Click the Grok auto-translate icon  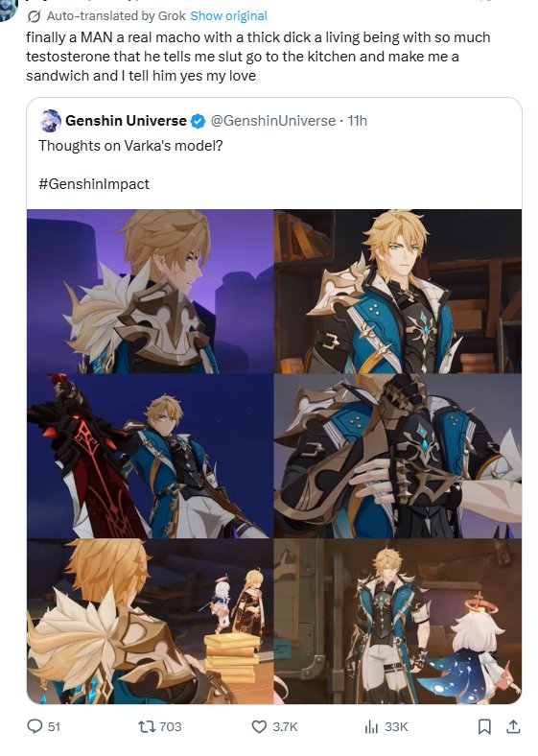(34, 16)
